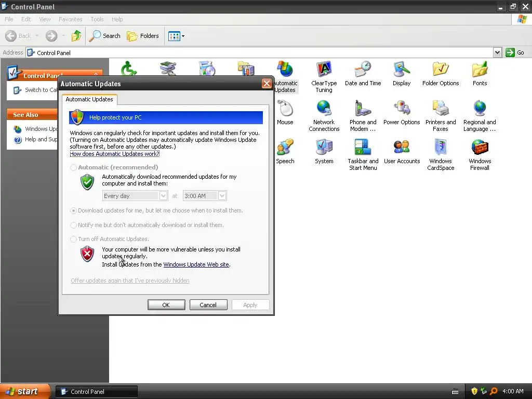
Task: Click the Security Center shield tray icon
Action: (474, 391)
